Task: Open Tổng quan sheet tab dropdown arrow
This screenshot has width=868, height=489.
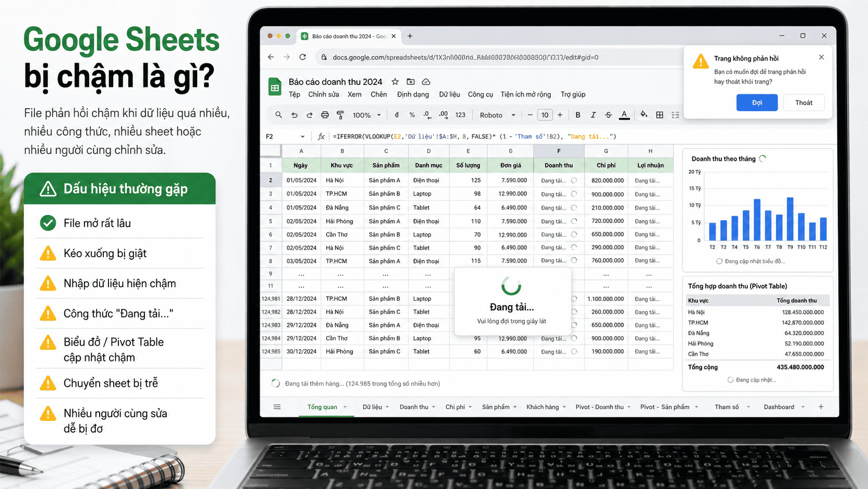Action: click(345, 407)
